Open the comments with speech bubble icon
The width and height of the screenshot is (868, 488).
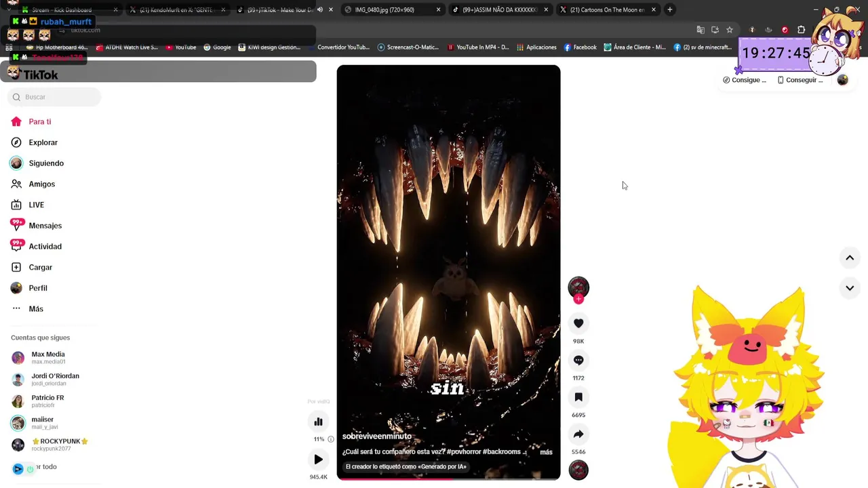coord(578,361)
